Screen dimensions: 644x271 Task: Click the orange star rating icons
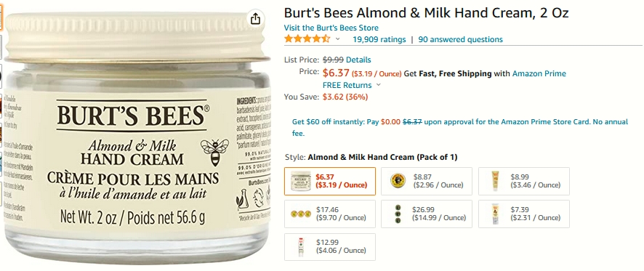[307, 39]
